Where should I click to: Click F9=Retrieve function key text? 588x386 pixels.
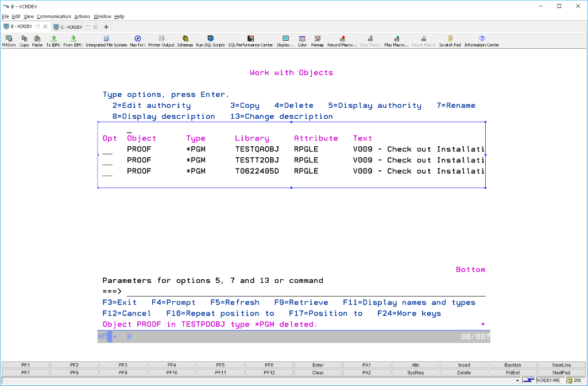point(301,302)
